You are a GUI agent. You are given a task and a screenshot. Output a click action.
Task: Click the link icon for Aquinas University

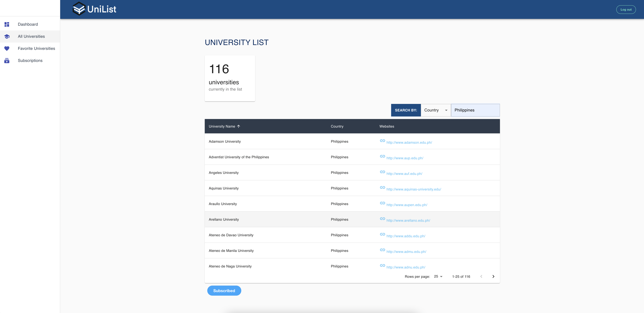(x=382, y=188)
